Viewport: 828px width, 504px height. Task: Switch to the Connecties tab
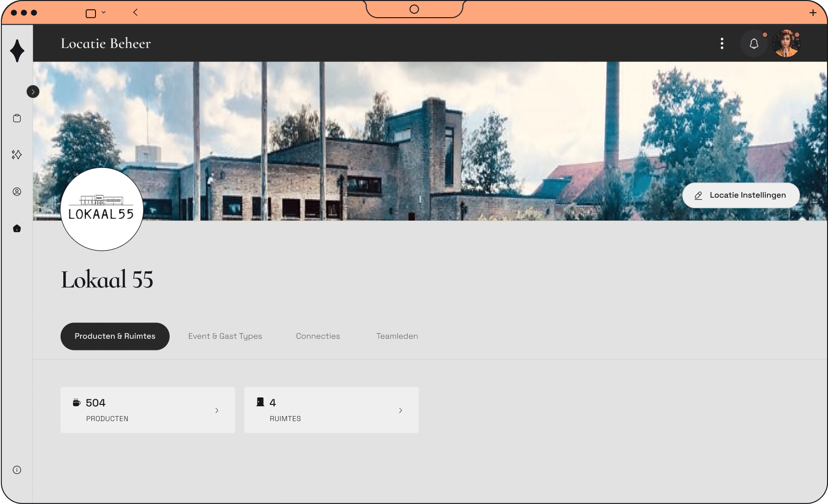coord(318,336)
